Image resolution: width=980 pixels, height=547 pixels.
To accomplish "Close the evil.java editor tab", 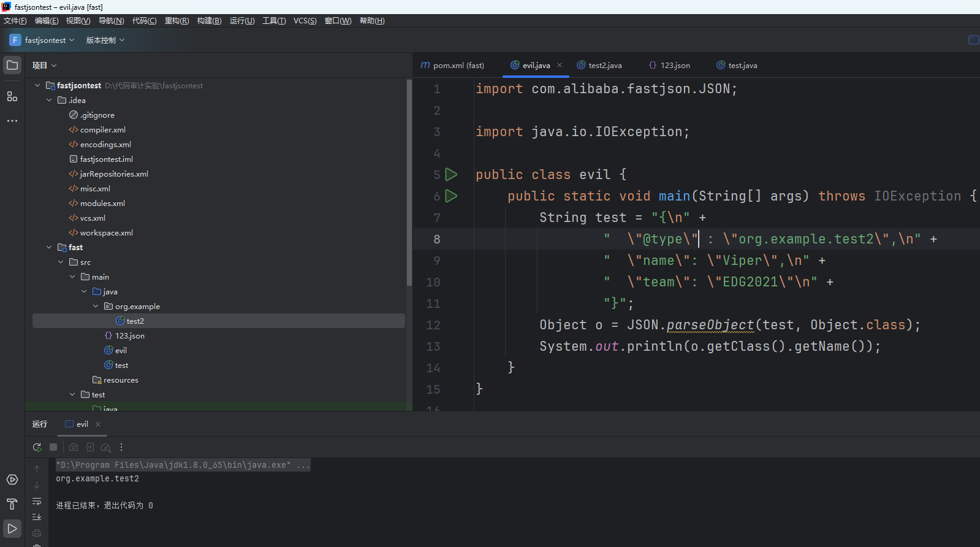I will tap(560, 65).
